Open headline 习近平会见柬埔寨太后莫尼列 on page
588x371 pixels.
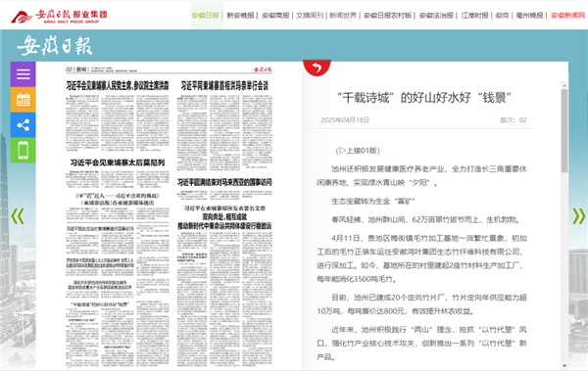coord(118,162)
